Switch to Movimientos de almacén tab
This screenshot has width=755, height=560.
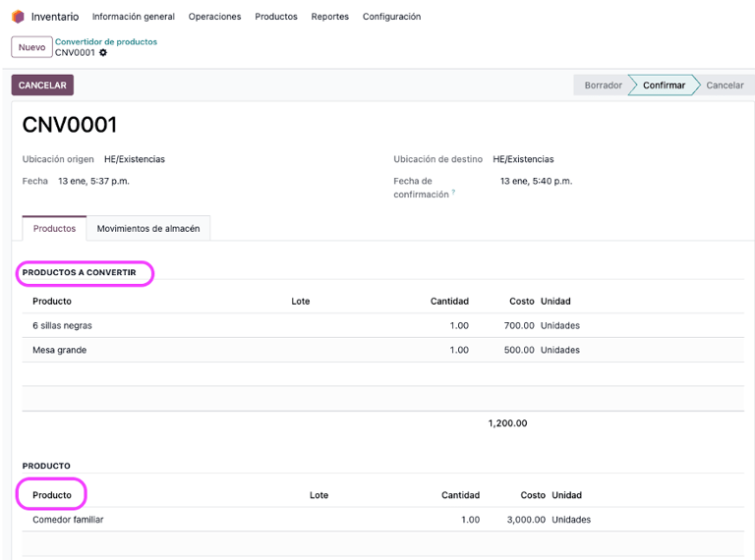148,229
